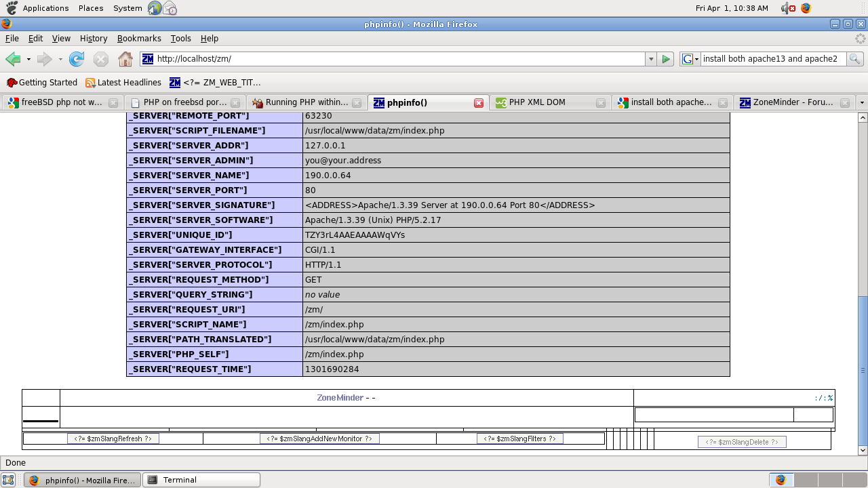
Task: Click the Firefox icon in system tray
Action: pyautogui.click(x=806, y=8)
